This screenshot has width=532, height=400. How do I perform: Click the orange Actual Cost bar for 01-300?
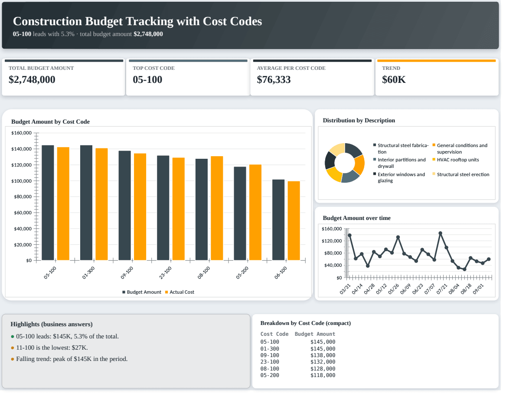point(101,204)
